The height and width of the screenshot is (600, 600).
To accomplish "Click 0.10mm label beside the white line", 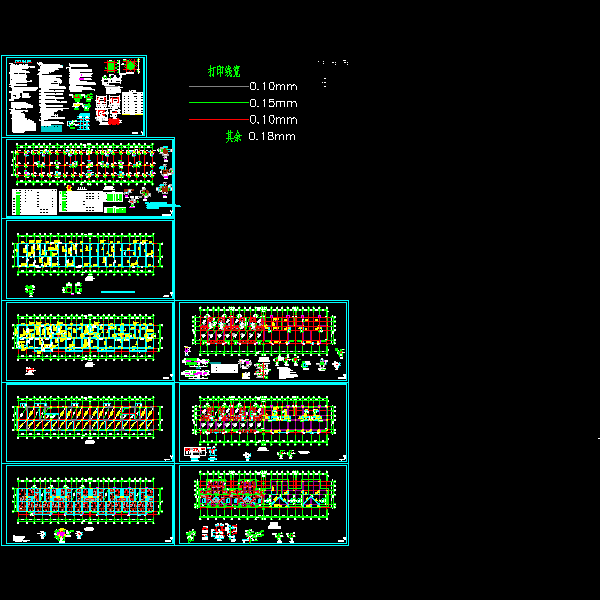I will click(273, 87).
